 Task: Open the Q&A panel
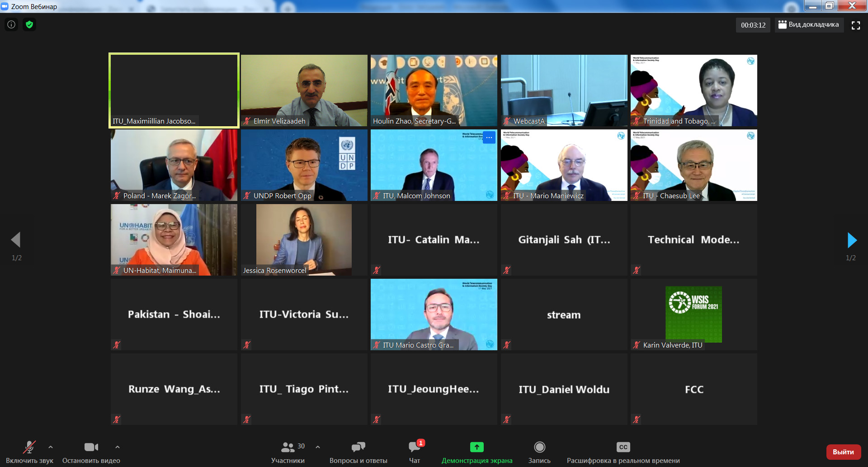click(x=359, y=452)
